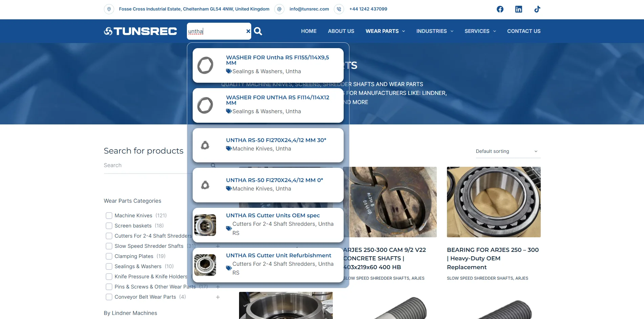This screenshot has width=644, height=319.
Task: Click the 'By Lindner Machines' filter heading
Action: 130,313
